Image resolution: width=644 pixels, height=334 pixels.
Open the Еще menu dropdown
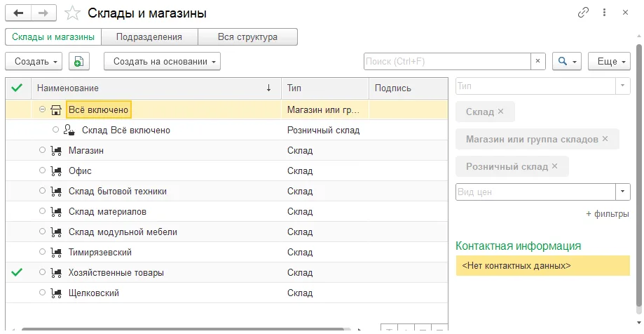pyautogui.click(x=609, y=61)
